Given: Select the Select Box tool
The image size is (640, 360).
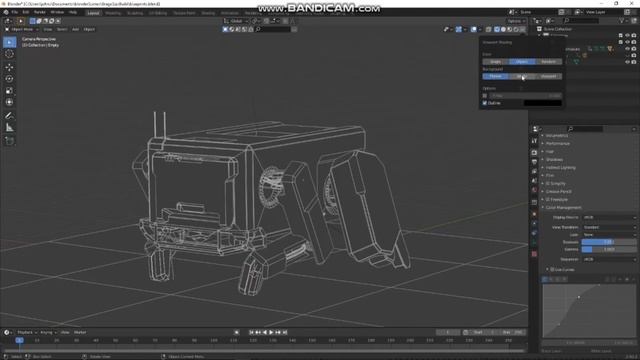Looking at the screenshot, I should [x=9, y=42].
